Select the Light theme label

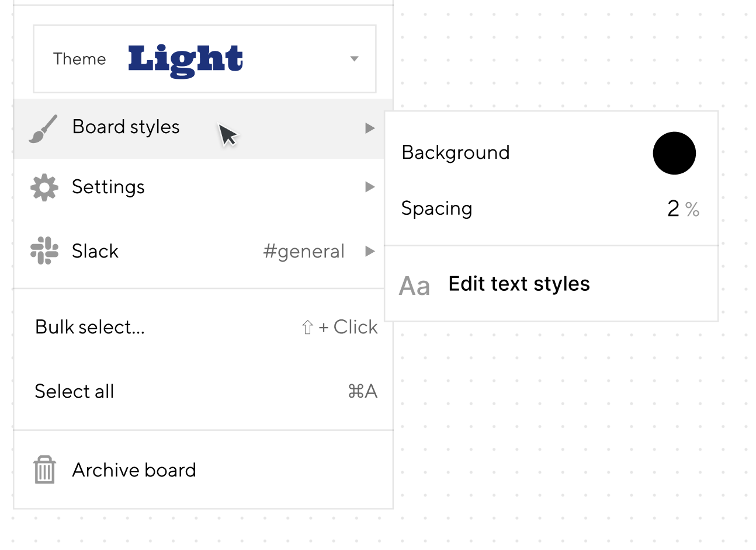(x=186, y=61)
